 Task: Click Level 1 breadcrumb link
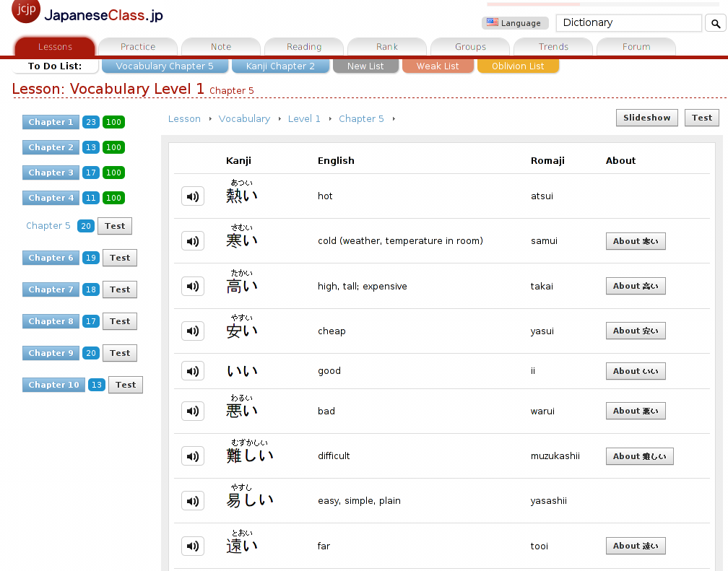[304, 119]
